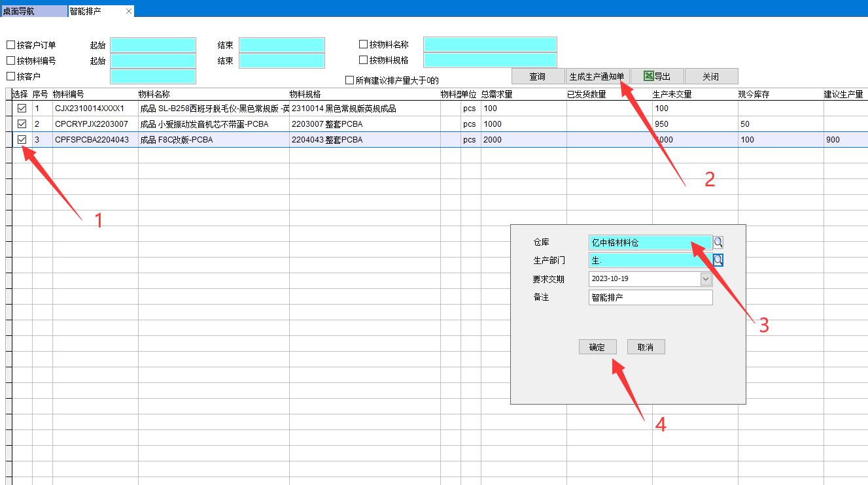Click the 查询 query button
This screenshot has width=868, height=485.
(538, 76)
